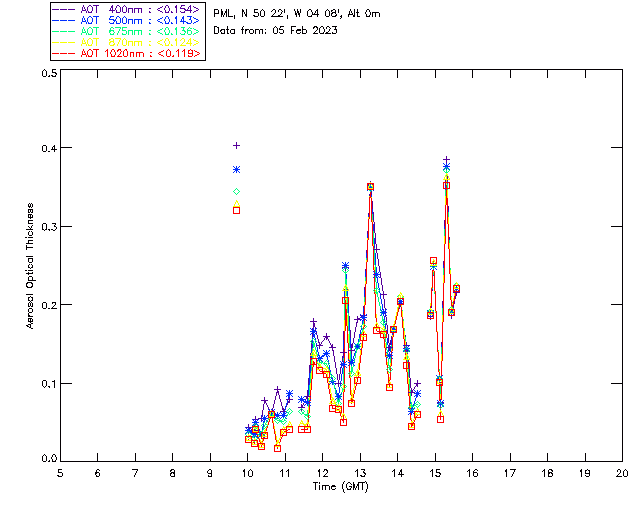This screenshot has height=512, width=640.
Task: Click the 'Data from: 05 Feb 2023' text
Action: (x=275, y=31)
